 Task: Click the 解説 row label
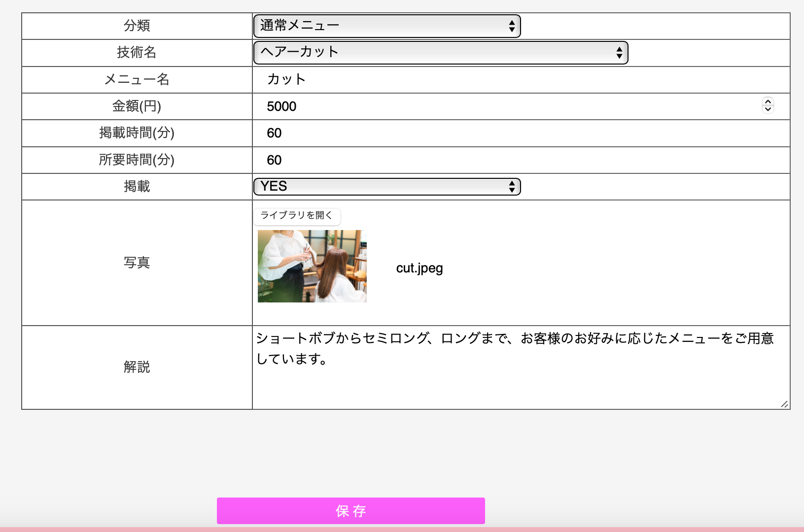pos(137,367)
